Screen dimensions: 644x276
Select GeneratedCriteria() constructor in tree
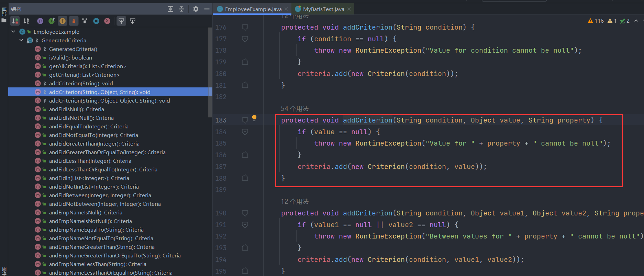(73, 49)
